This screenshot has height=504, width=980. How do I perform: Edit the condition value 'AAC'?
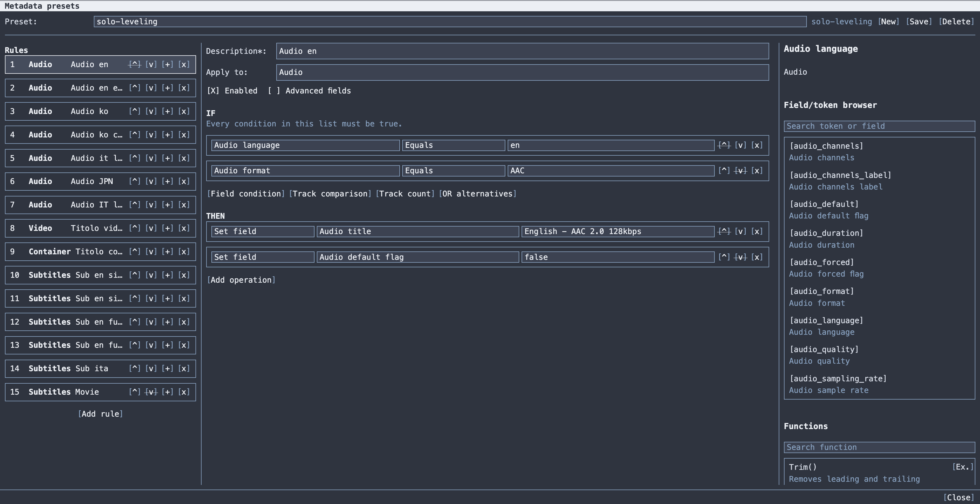[x=611, y=171]
